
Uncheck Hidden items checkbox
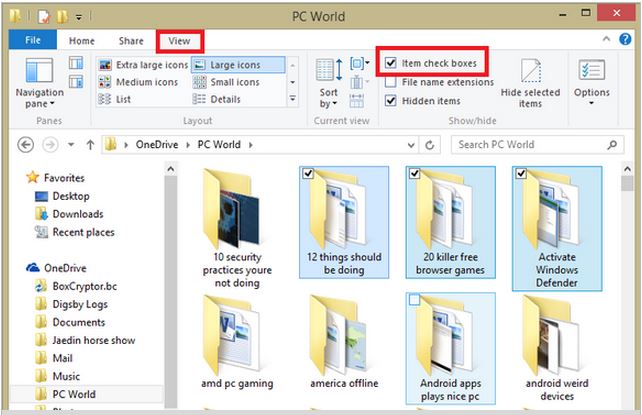click(x=391, y=100)
